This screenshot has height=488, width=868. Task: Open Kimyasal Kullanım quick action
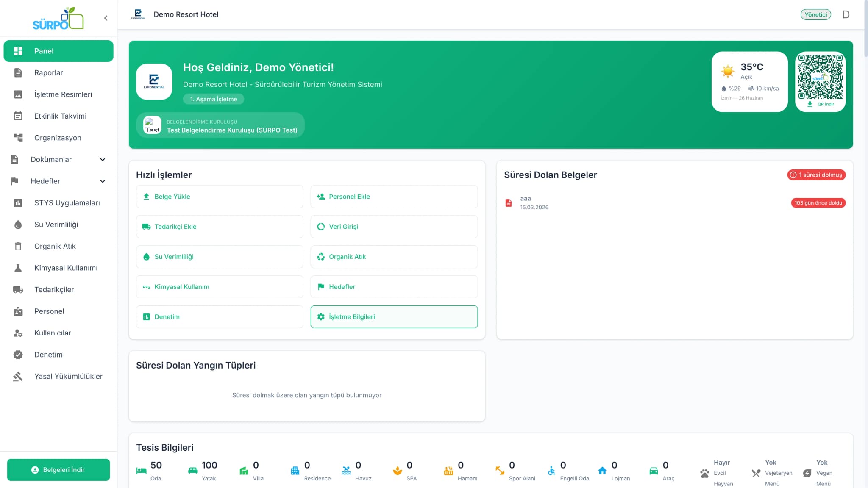coord(220,287)
